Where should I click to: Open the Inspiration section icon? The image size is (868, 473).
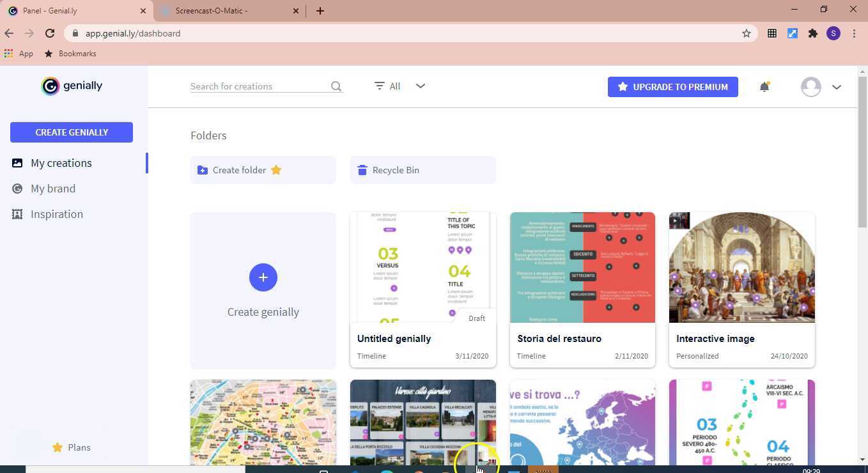pyautogui.click(x=18, y=214)
